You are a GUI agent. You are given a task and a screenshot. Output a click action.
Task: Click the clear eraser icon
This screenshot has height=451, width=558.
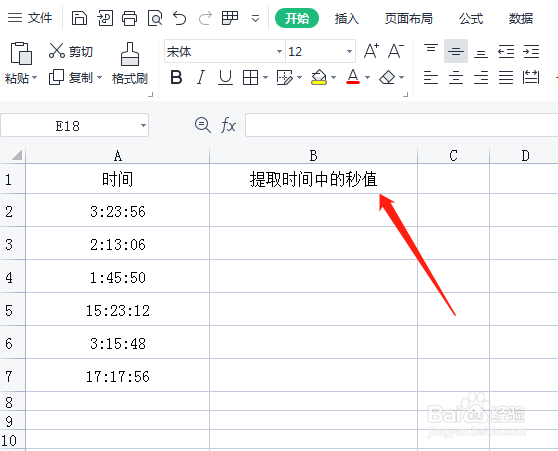pos(387,77)
